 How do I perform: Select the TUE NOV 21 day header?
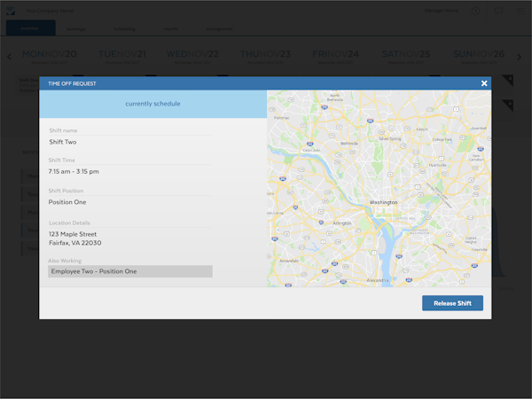tap(122, 56)
